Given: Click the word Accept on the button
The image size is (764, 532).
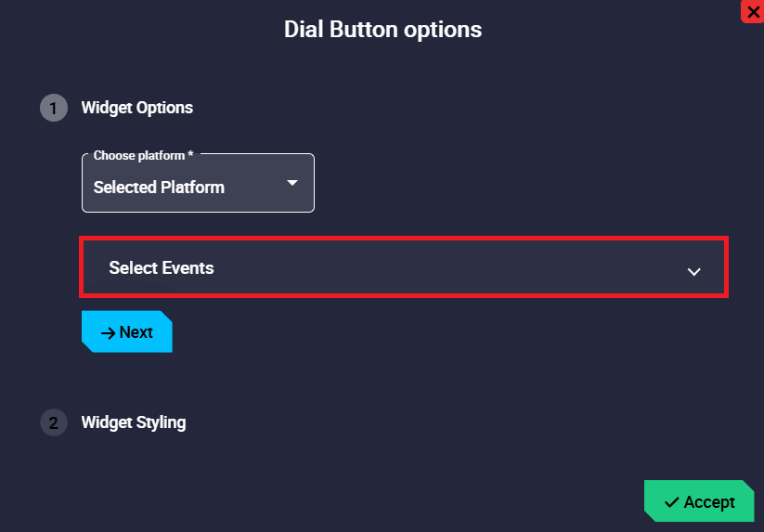Looking at the screenshot, I should click(x=709, y=502).
